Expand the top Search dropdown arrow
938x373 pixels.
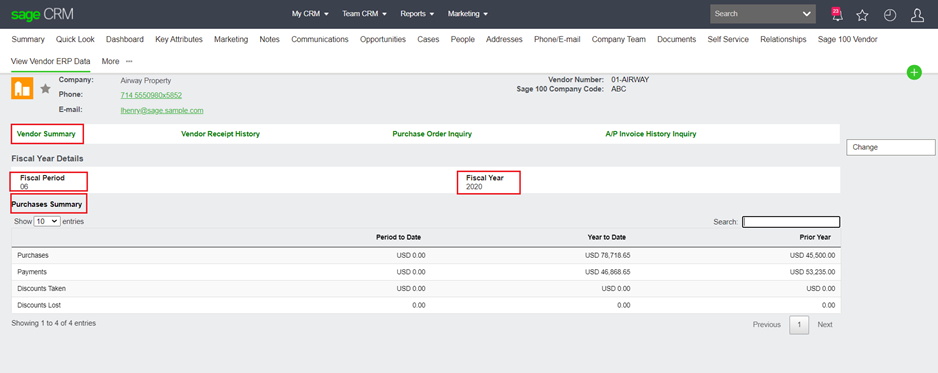point(806,14)
